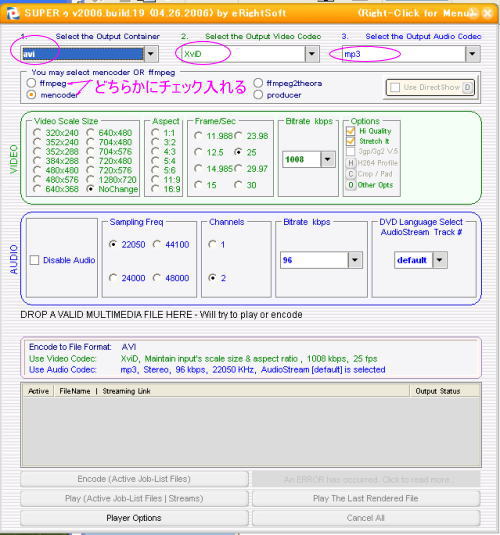Click the 96 audio bitrate value
This screenshot has height=535, width=500.
[314, 260]
